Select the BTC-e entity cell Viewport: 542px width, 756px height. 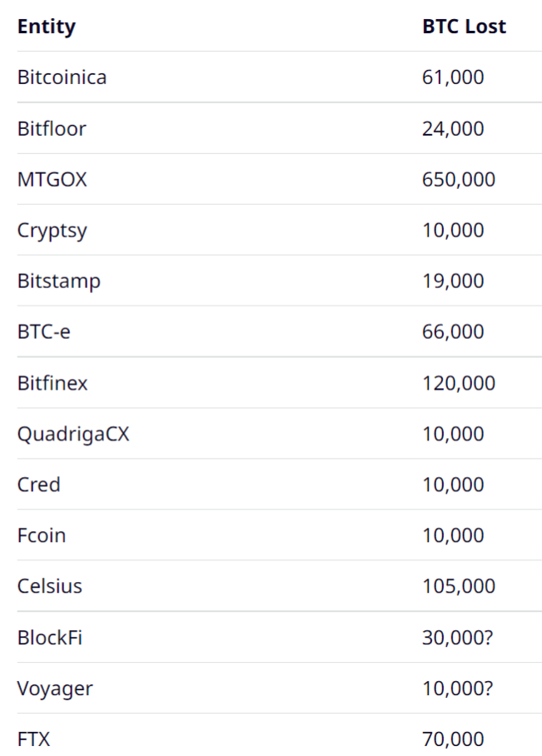pos(44,331)
